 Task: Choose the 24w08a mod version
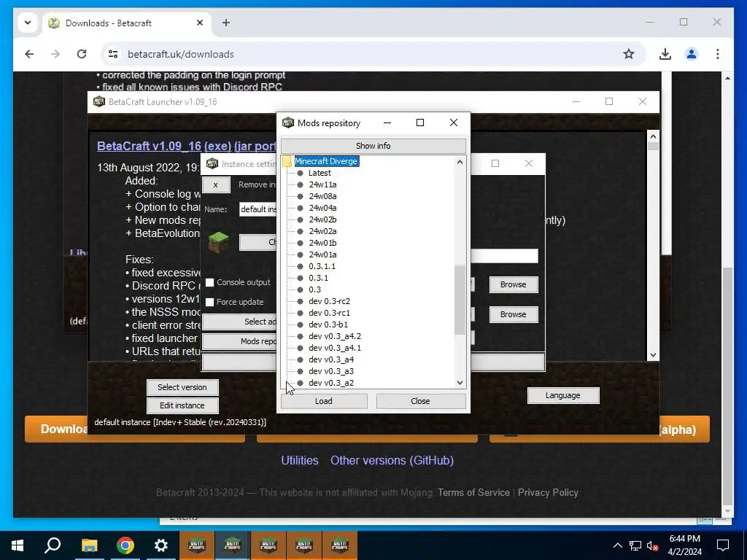pos(322,196)
